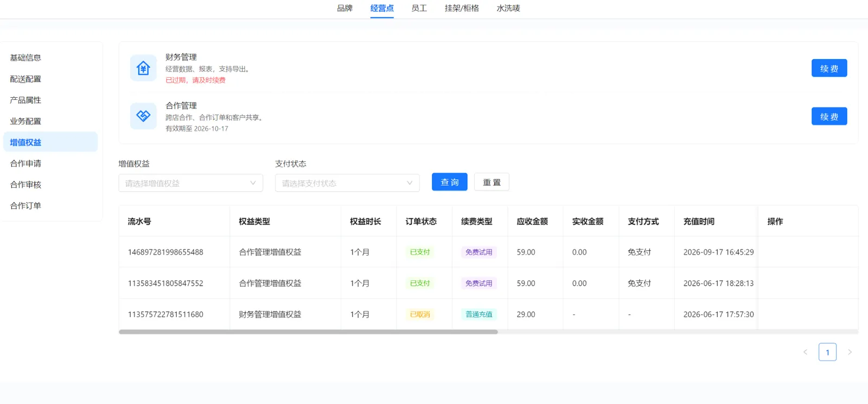Switch to the 经营点 tab
Viewport: 868px width, 404px height.
pyautogui.click(x=382, y=8)
